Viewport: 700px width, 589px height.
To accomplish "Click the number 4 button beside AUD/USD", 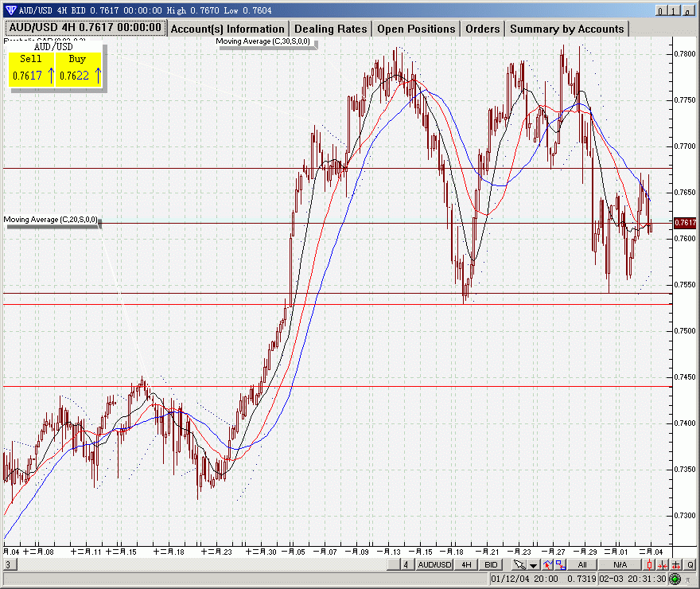I will coord(406,565).
